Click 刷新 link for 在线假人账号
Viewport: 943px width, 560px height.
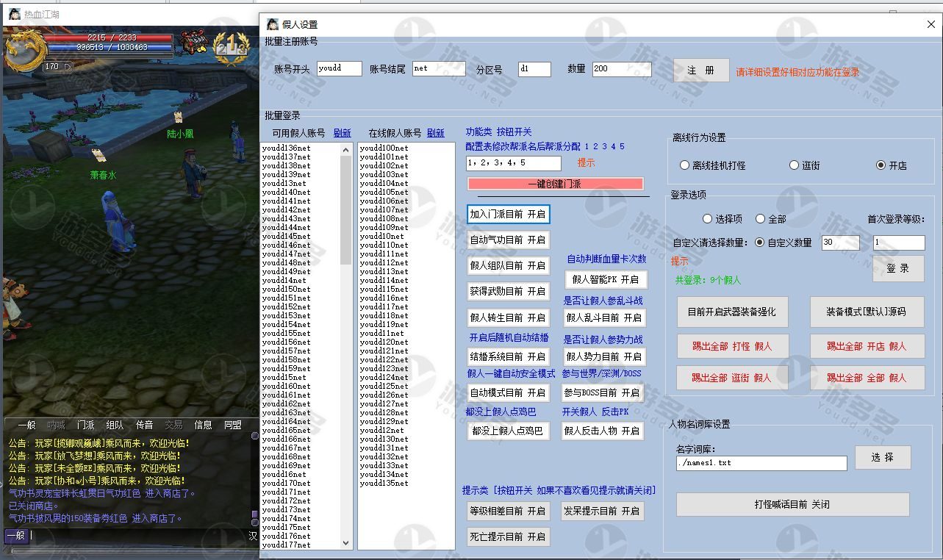coord(436,133)
